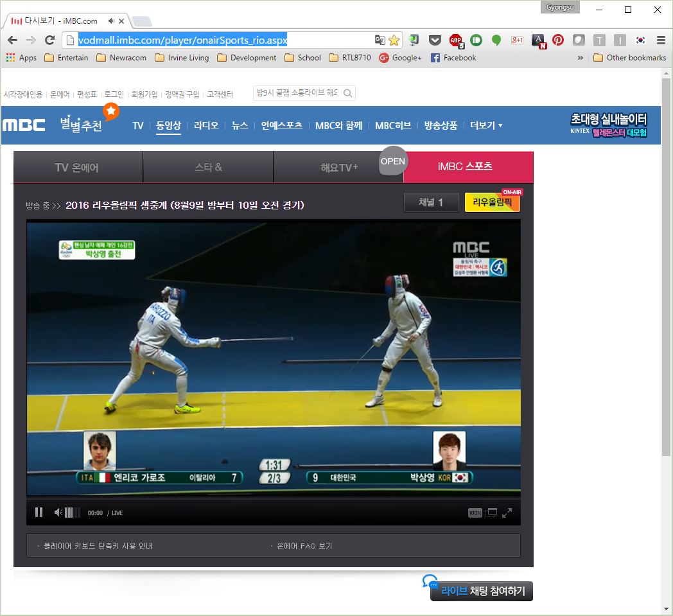Expand the 더보기 dropdown menu
Screen dimensions: 673x616
point(486,125)
